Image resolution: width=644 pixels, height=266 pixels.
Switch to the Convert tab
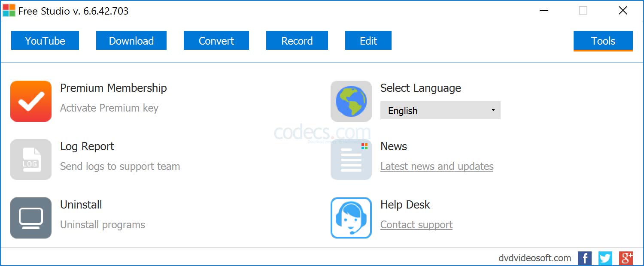(216, 40)
